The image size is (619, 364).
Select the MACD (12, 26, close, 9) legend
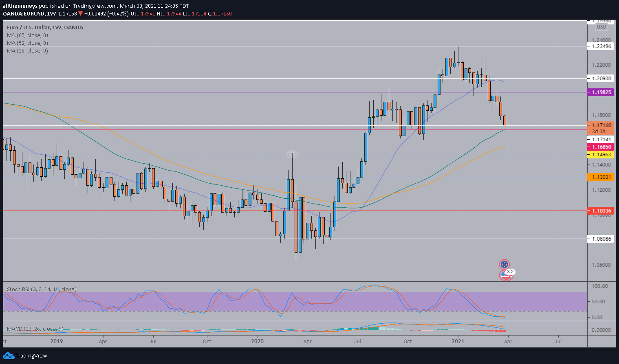[x=35, y=329]
